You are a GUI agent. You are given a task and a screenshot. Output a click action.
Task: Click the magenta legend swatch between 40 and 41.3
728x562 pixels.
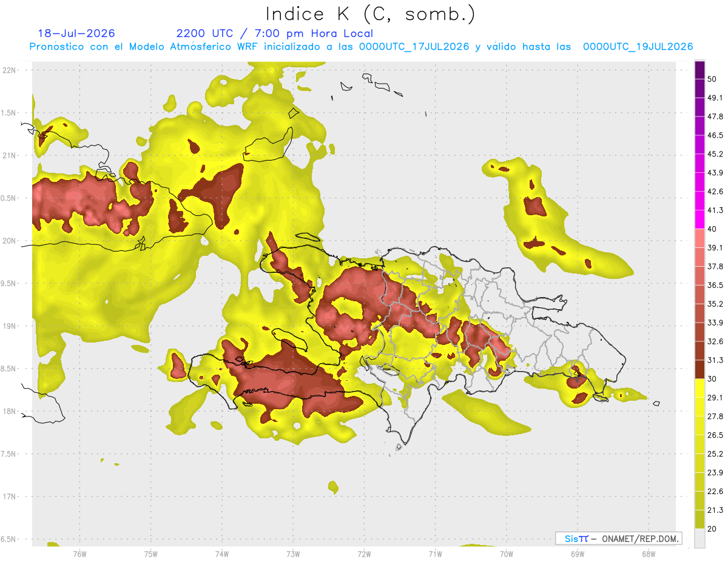click(x=700, y=219)
